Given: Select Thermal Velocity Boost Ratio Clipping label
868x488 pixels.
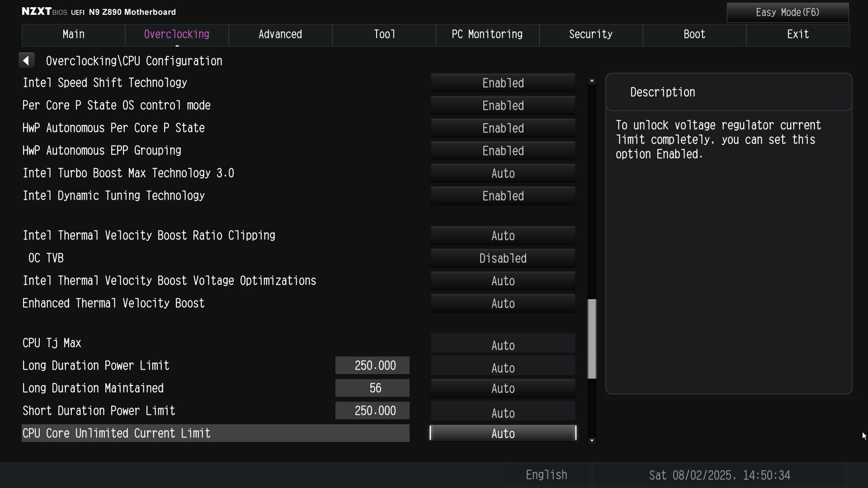Looking at the screenshot, I should pos(149,236).
